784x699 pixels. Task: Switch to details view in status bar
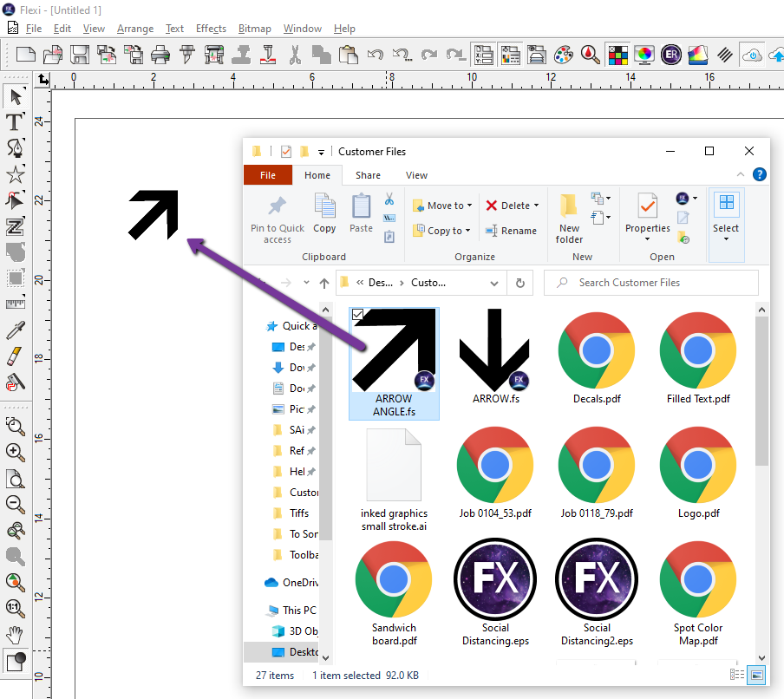click(x=737, y=675)
